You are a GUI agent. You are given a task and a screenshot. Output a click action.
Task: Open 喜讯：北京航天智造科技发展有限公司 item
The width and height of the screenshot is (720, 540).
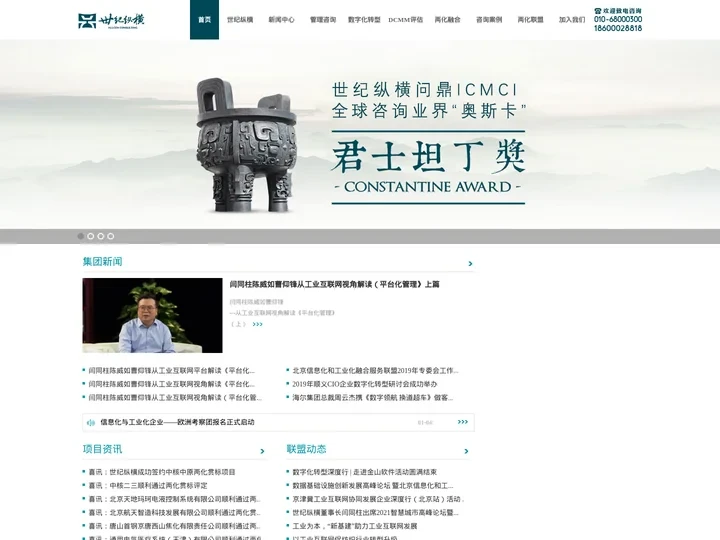pyautogui.click(x=174, y=512)
